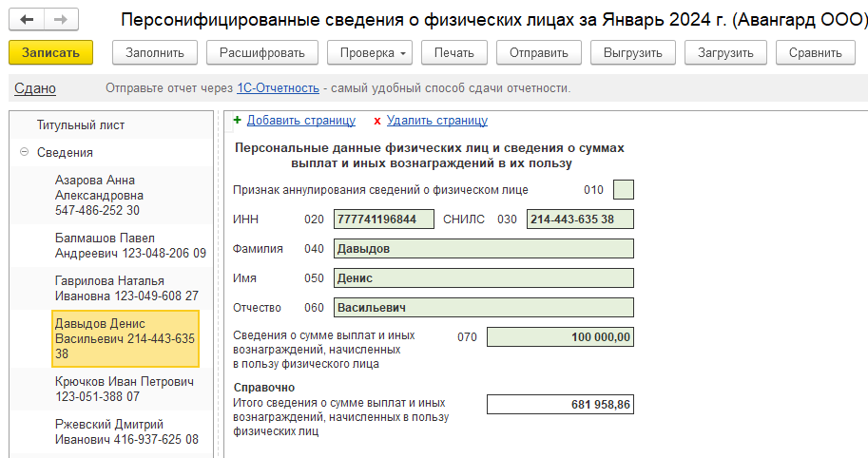
Task: Open Печать for the report
Action: 453,53
